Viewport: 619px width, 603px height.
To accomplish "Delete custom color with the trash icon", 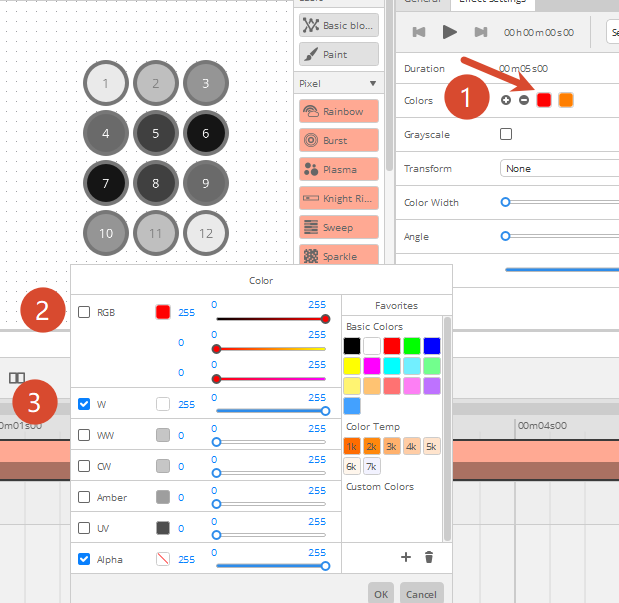I will click(x=428, y=557).
